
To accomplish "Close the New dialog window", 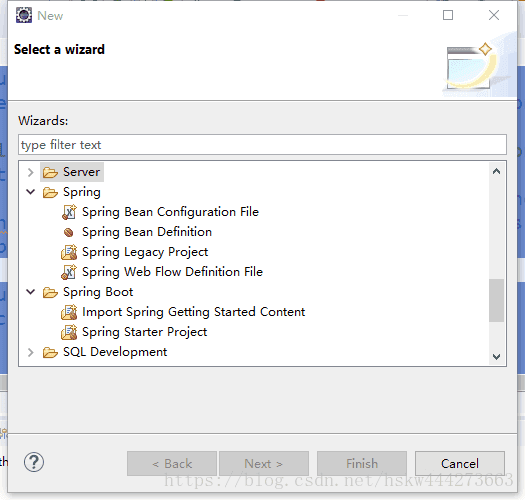I will [494, 15].
